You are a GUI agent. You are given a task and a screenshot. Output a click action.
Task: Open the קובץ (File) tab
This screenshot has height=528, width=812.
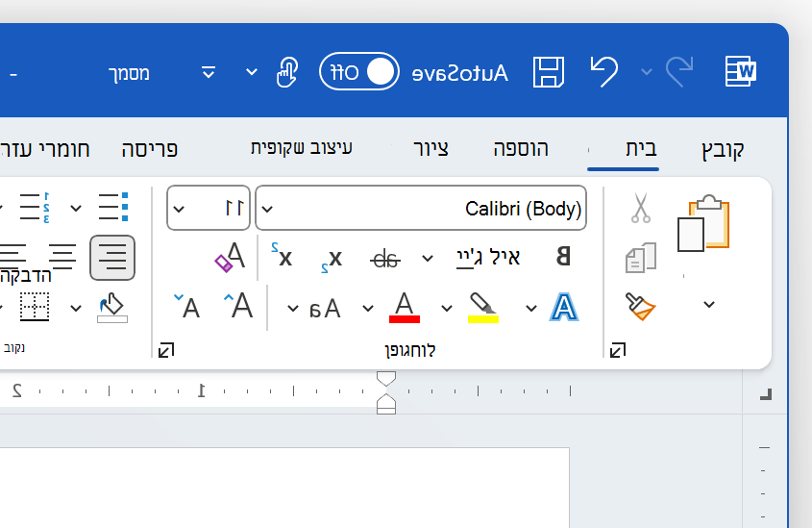point(723,150)
